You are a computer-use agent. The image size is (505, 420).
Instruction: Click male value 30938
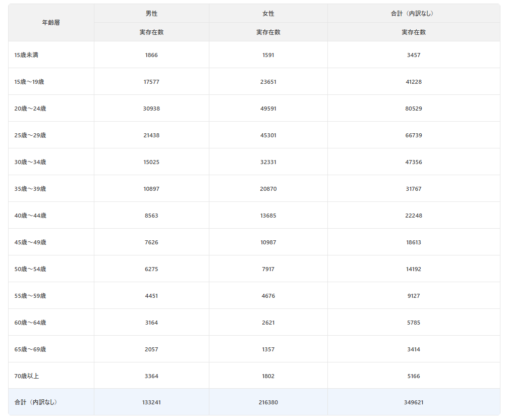coord(151,109)
